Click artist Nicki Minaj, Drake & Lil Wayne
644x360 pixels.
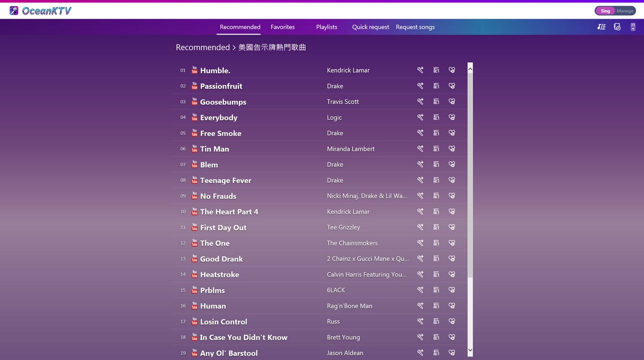click(367, 196)
